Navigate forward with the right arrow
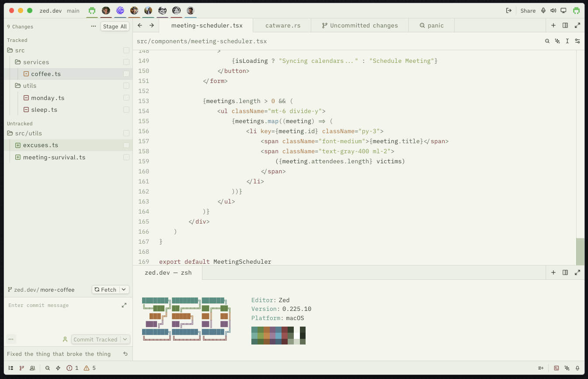588x379 pixels. (152, 25)
